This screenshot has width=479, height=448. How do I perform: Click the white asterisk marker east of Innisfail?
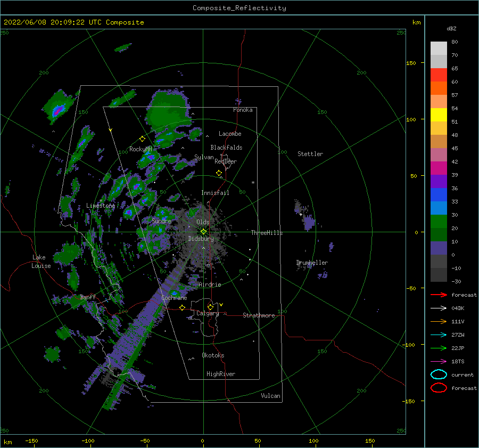coord(253,183)
